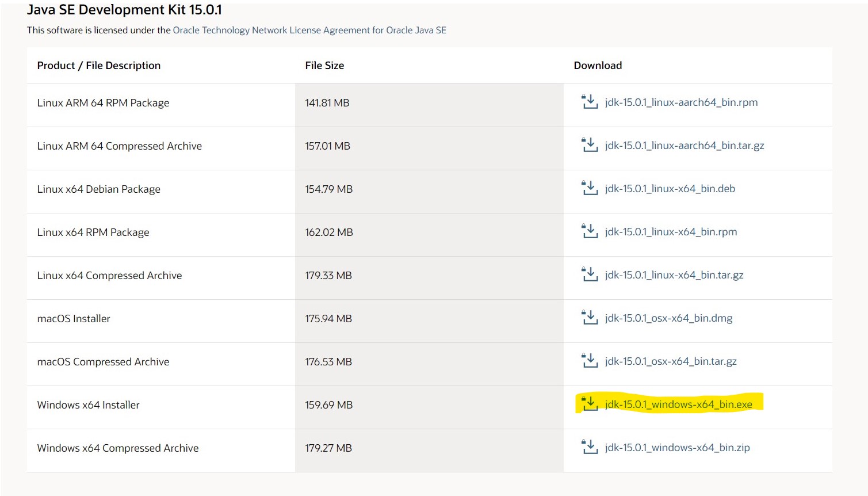Click download icon for windows-x64_bin.zip

pos(590,447)
